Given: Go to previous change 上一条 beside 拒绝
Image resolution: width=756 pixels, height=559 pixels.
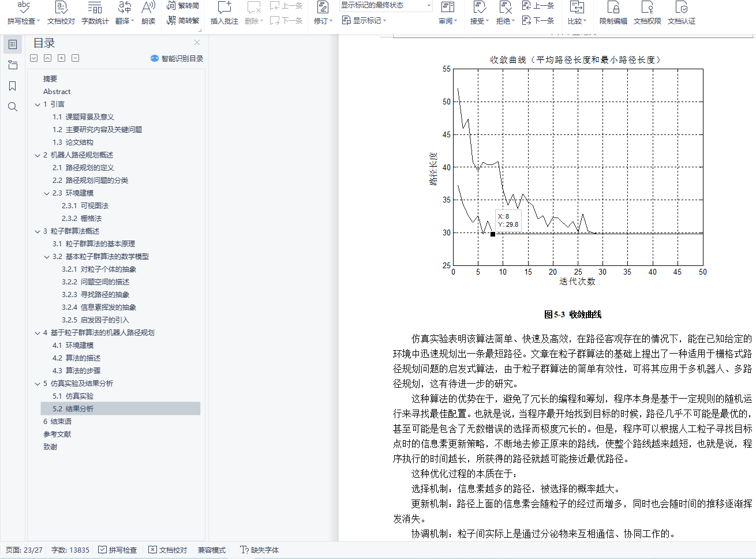Looking at the screenshot, I should (x=538, y=6).
